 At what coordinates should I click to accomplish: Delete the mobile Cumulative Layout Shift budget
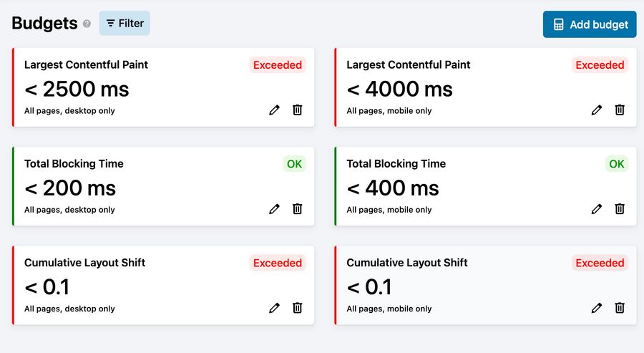coord(620,308)
